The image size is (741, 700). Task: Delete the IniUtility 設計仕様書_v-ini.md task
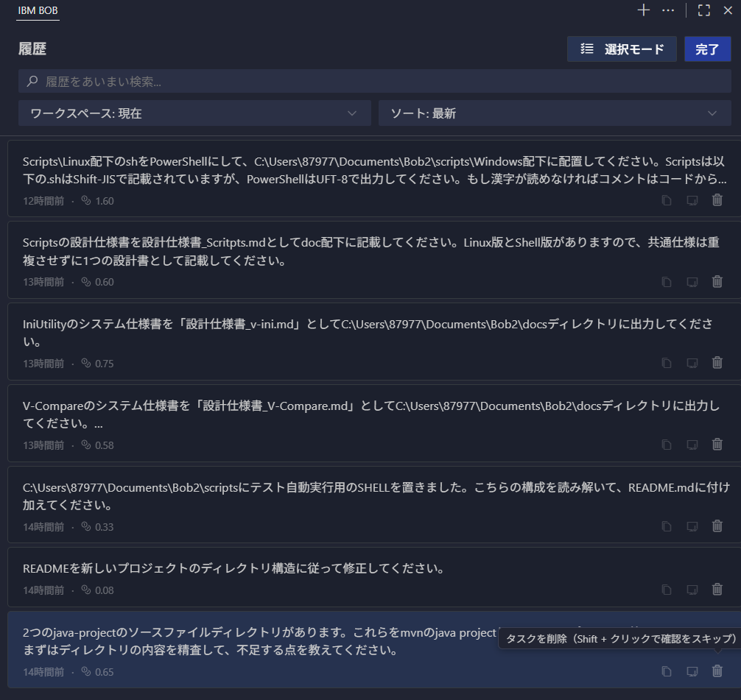coord(717,362)
